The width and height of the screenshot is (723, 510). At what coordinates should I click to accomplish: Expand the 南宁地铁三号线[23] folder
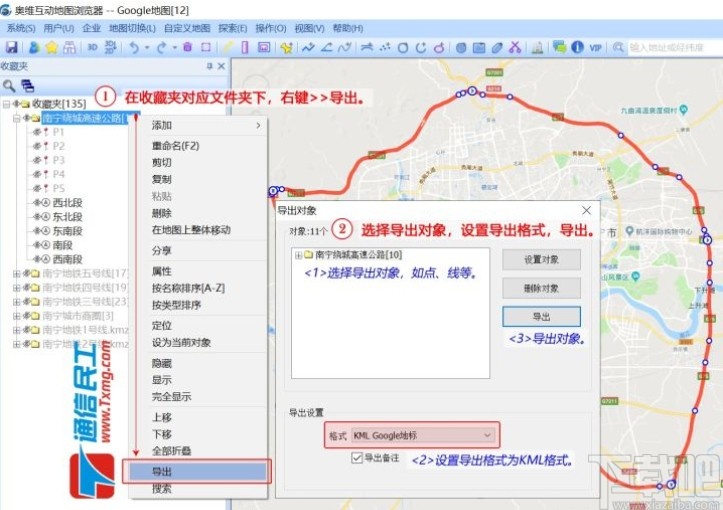point(17,302)
